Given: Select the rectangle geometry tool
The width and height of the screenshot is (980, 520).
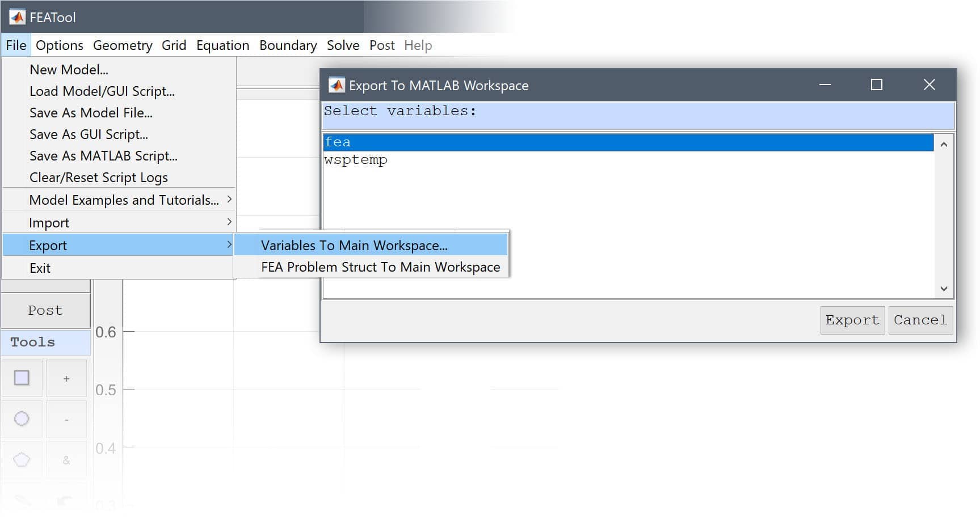Looking at the screenshot, I should (22, 378).
